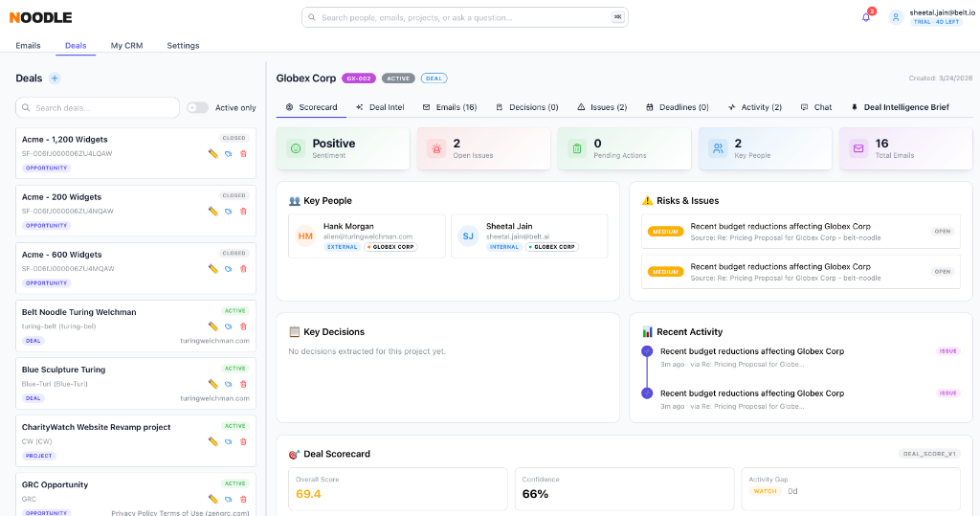This screenshot has height=516, width=980.
Task: Open the Activity (2) tab
Action: (755, 107)
